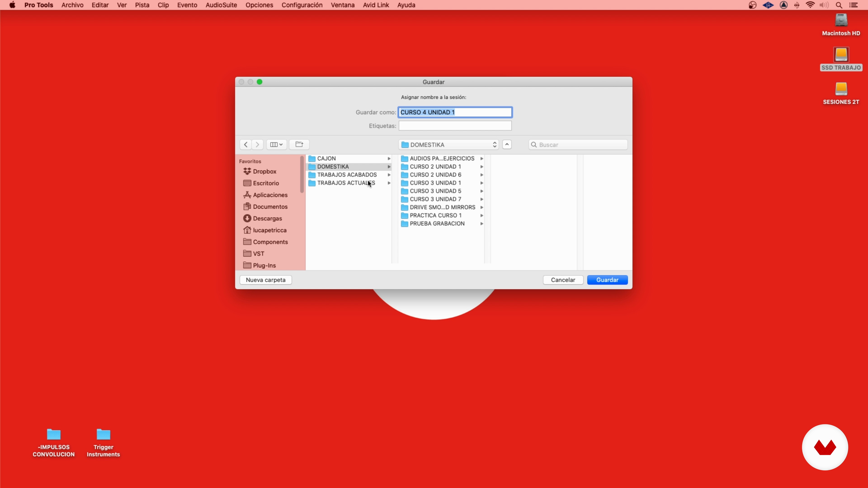
Task: Open the Ayuda menu
Action: [x=406, y=5]
